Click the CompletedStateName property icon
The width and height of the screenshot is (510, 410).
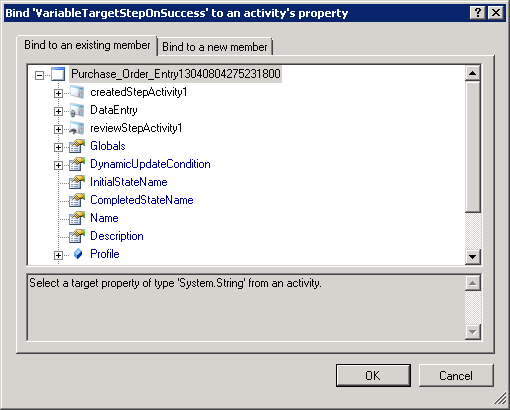(77, 200)
